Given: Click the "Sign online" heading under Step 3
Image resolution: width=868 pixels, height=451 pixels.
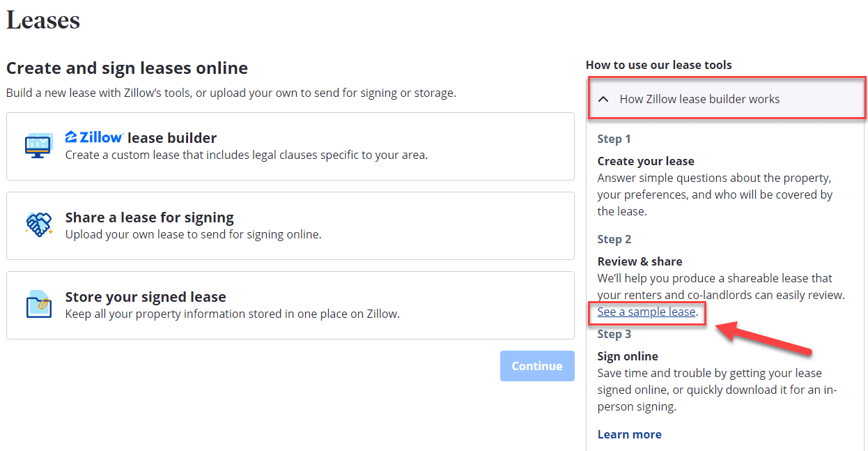Looking at the screenshot, I should [x=627, y=356].
